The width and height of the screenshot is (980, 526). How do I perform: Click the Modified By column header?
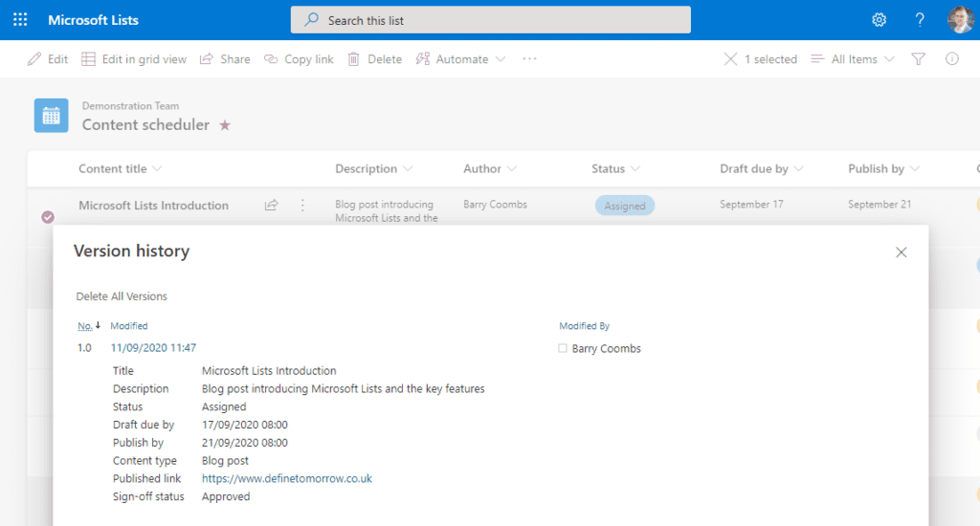585,326
